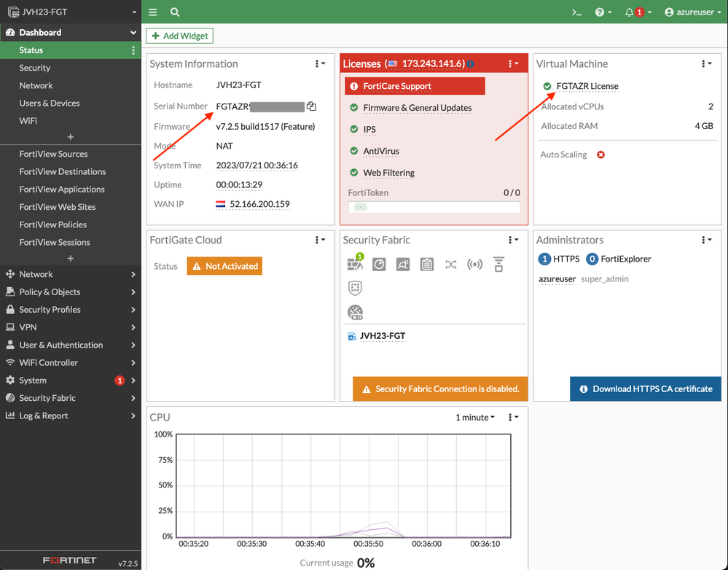
Task: Click the FortiCare Support license entry
Action: [x=415, y=86]
